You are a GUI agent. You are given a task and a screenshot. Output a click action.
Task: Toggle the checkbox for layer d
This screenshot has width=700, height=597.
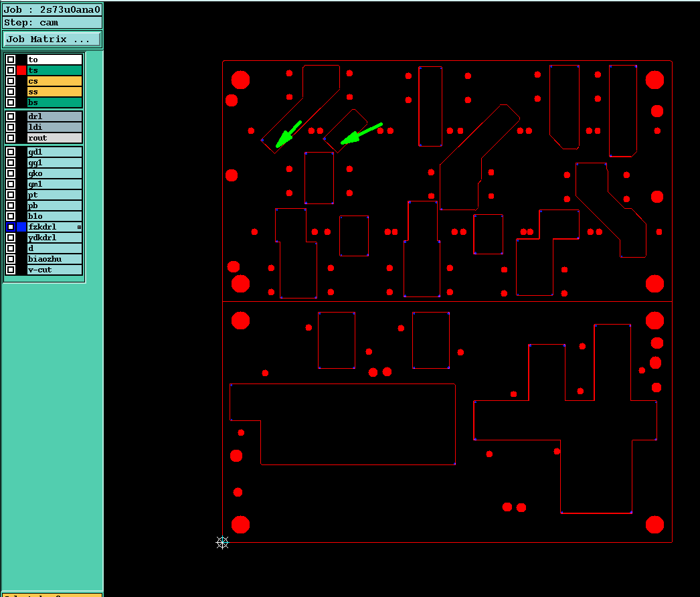pos(11,248)
